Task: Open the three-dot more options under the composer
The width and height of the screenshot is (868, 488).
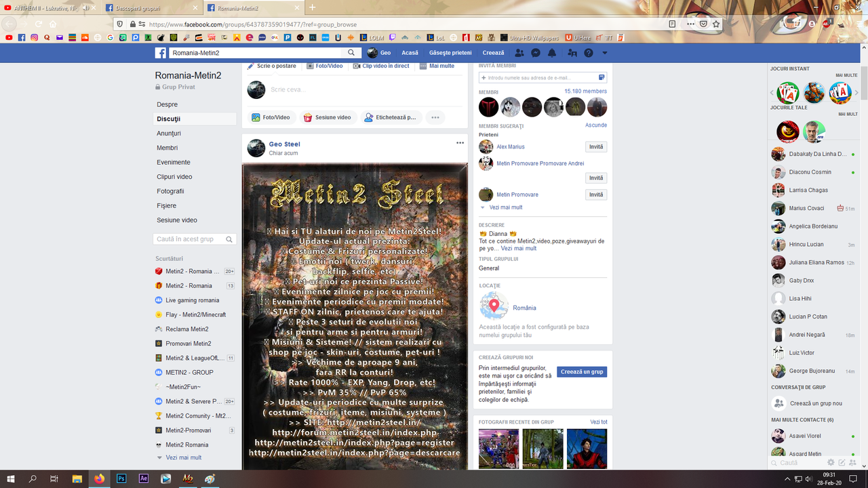Action: [x=435, y=117]
